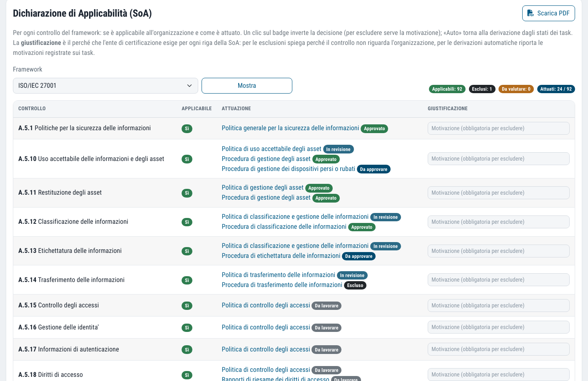The height and width of the screenshot is (381, 588).
Task: Open Procedura di gestione degli asset in A.5.11
Action: click(x=266, y=198)
